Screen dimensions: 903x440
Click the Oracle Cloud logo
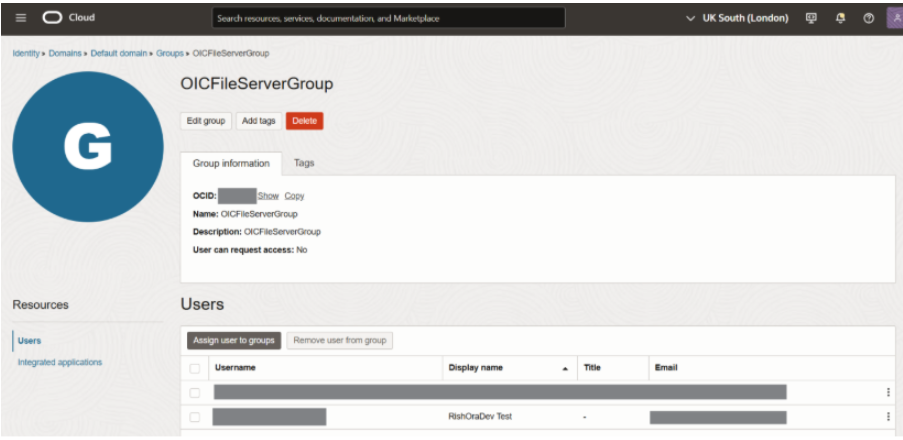(x=69, y=18)
